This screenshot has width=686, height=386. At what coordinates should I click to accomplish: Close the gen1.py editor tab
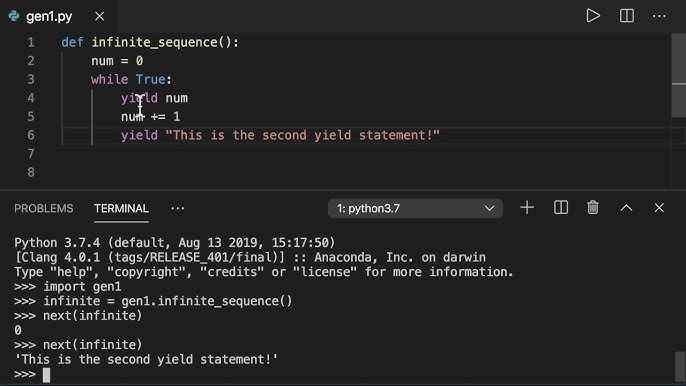tap(100, 16)
